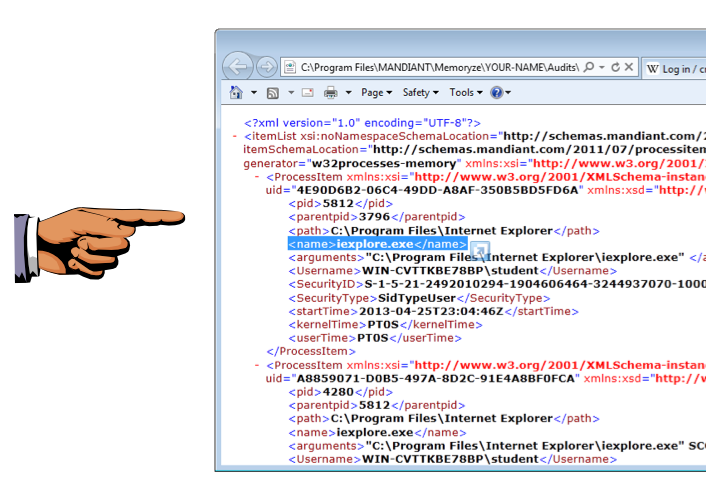Screen dimensions: 706x487
Task: Click the Home icon on command bar
Action: coord(236,92)
